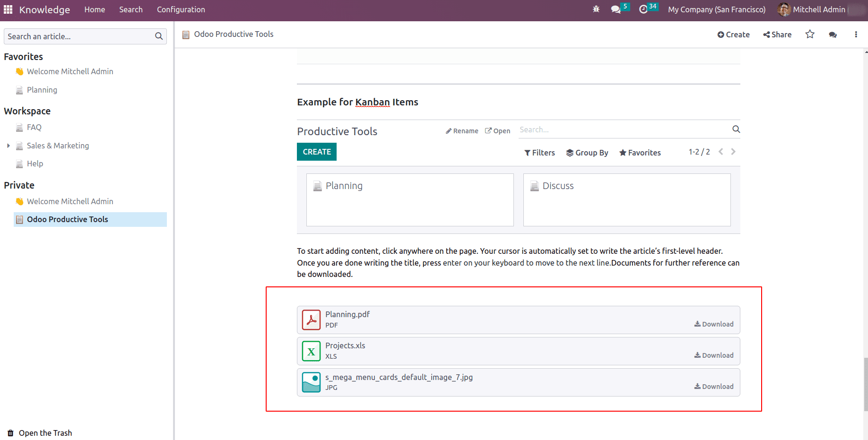
Task: Open the Configuration menu
Action: (181, 9)
